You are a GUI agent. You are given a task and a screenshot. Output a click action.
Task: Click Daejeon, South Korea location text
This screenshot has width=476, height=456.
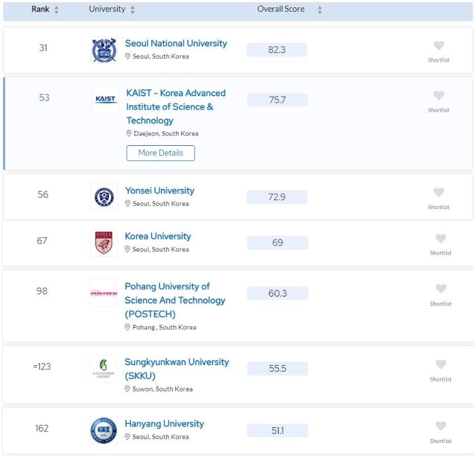(x=166, y=134)
